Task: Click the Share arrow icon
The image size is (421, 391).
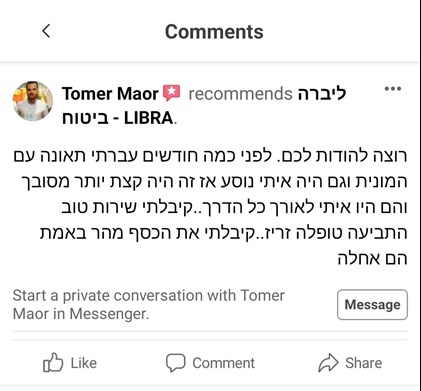Action: coord(328,362)
